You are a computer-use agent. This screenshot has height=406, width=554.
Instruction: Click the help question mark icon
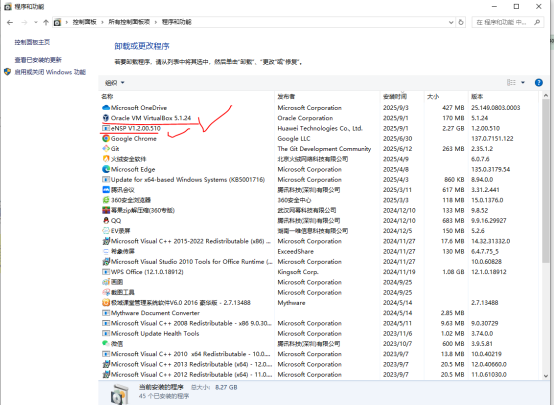538,82
